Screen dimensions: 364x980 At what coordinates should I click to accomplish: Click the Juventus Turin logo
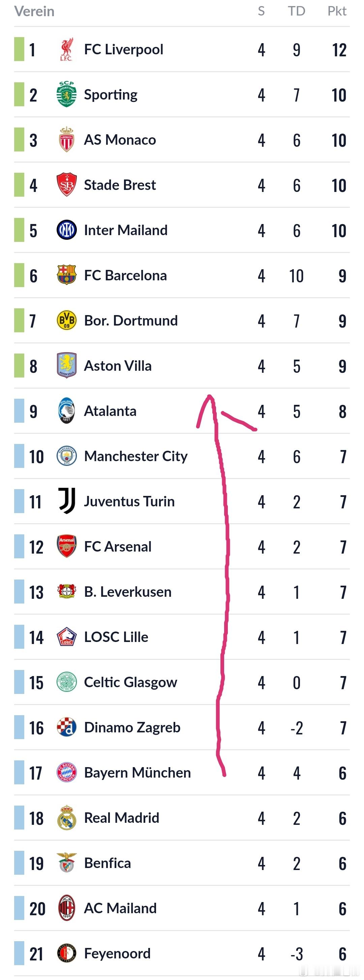pos(66,501)
